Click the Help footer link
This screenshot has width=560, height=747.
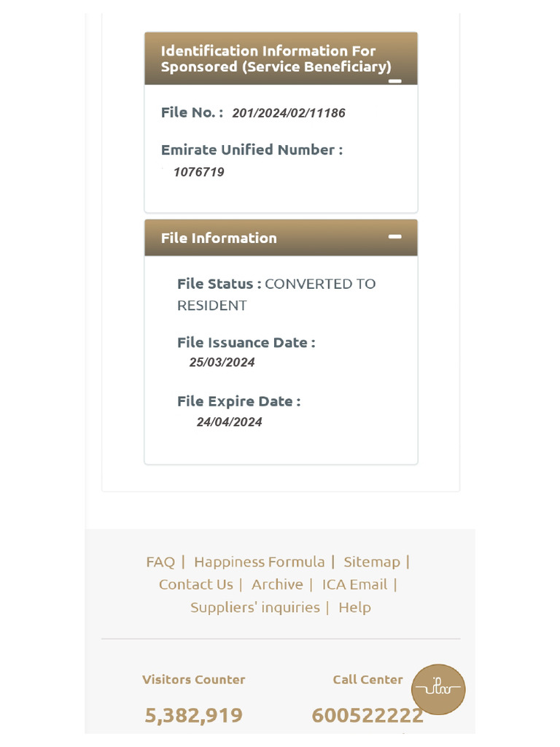[x=354, y=607]
